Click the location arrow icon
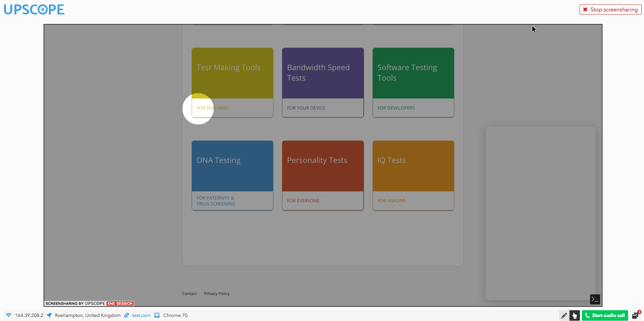The height and width of the screenshot is (321, 644). 49,315
